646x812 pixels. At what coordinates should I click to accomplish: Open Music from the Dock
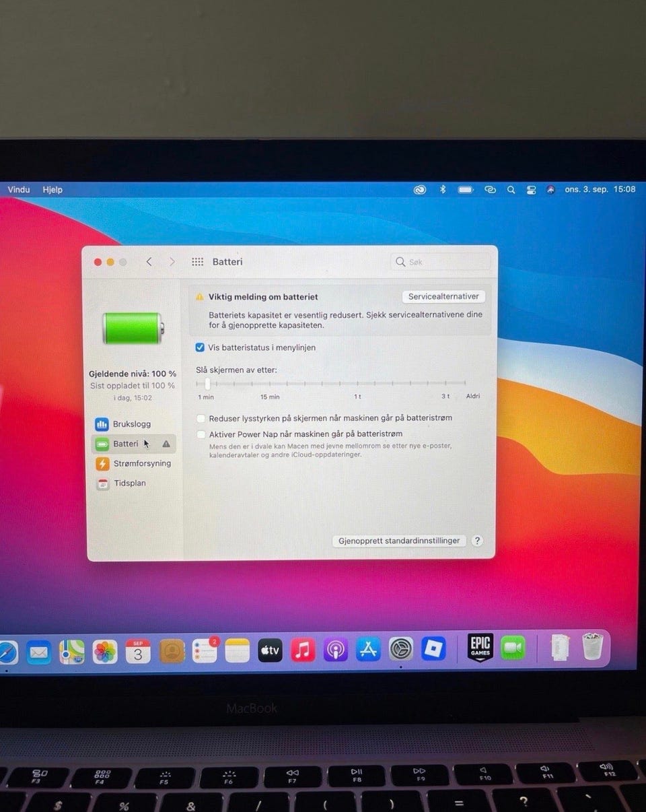click(303, 650)
